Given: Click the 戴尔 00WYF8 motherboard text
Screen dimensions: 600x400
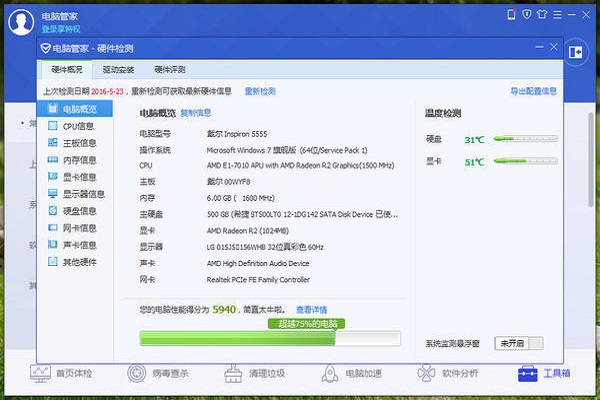Looking at the screenshot, I should point(228,181).
